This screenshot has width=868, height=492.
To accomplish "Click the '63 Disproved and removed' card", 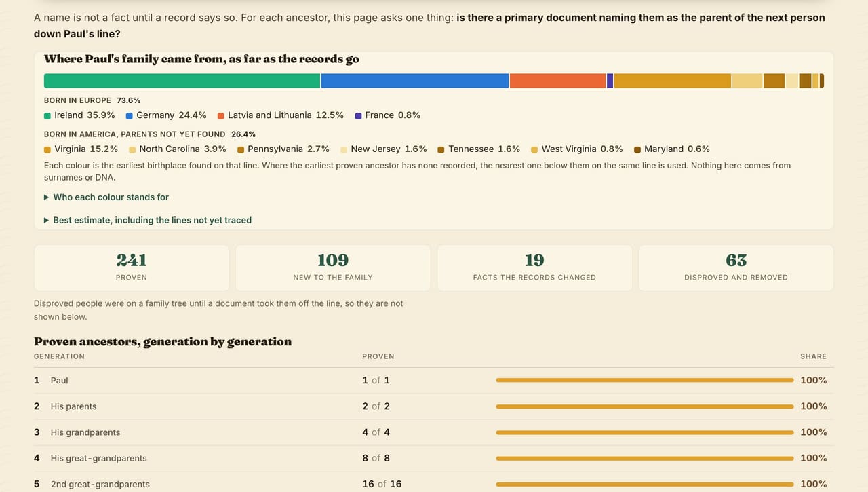I will (736, 268).
